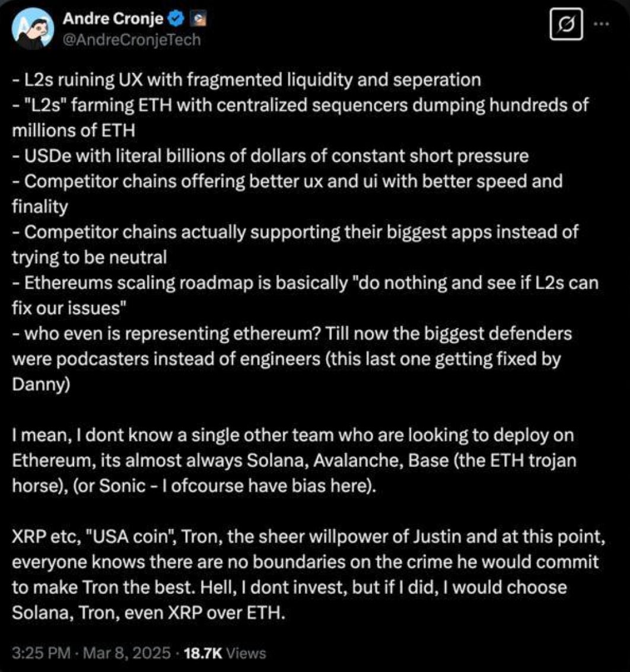The width and height of the screenshot is (630, 672).
Task: Click the word Danny) in the tweet
Action: (41, 384)
